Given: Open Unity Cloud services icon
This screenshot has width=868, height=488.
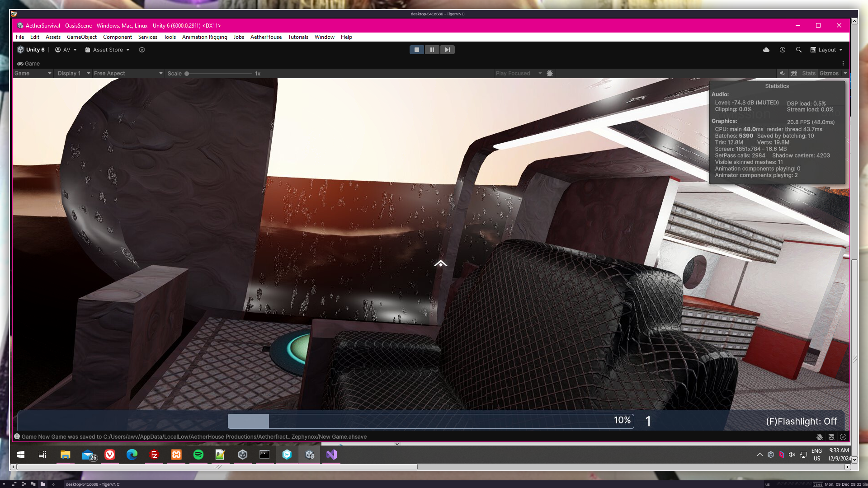Looking at the screenshot, I should tap(766, 50).
